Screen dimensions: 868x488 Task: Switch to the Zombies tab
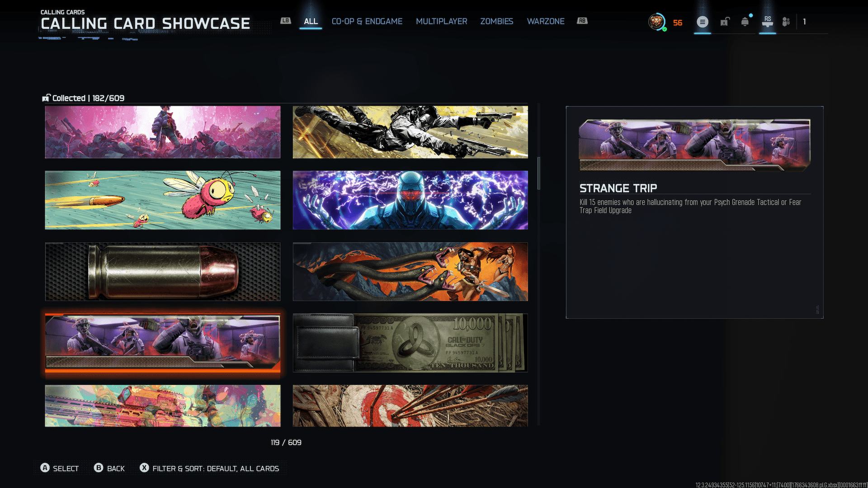(496, 21)
